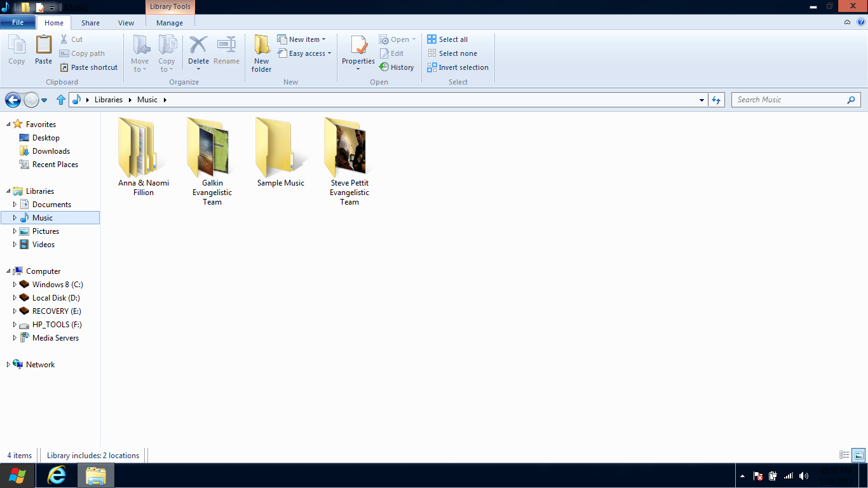This screenshot has width=868, height=488.
Task: Click the Select all icon
Action: pyautogui.click(x=432, y=39)
